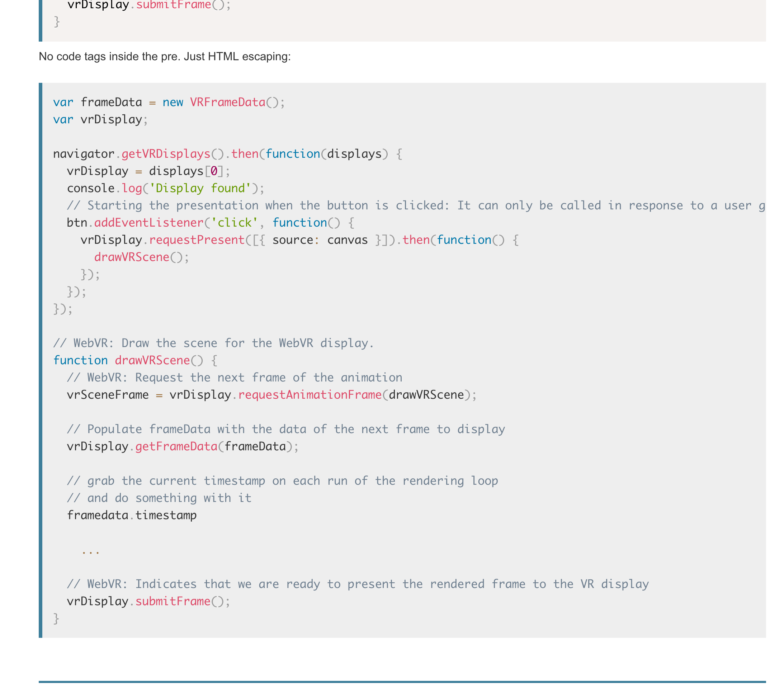Viewport: 784px width, 697px height.
Task: Click the addEventListener method name
Action: click(x=148, y=223)
